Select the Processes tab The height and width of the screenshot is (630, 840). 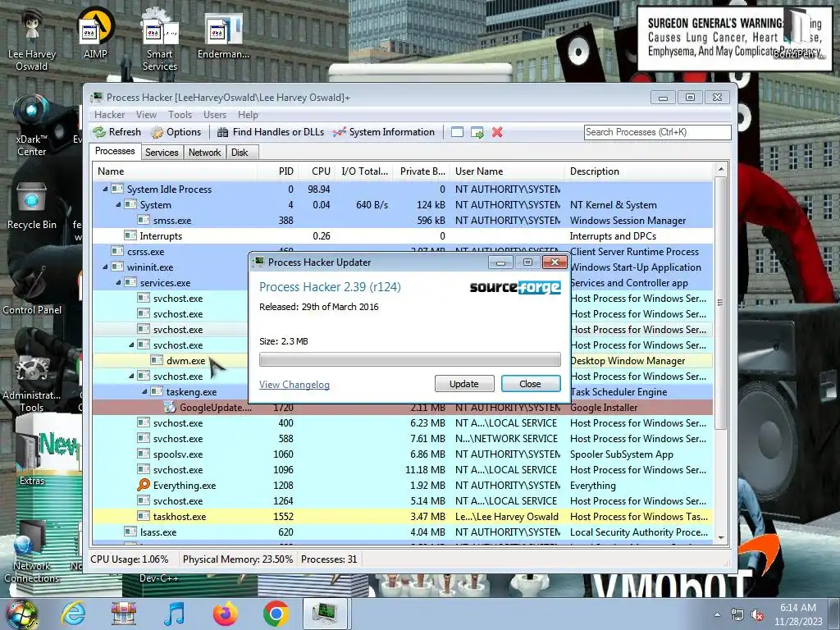click(115, 151)
